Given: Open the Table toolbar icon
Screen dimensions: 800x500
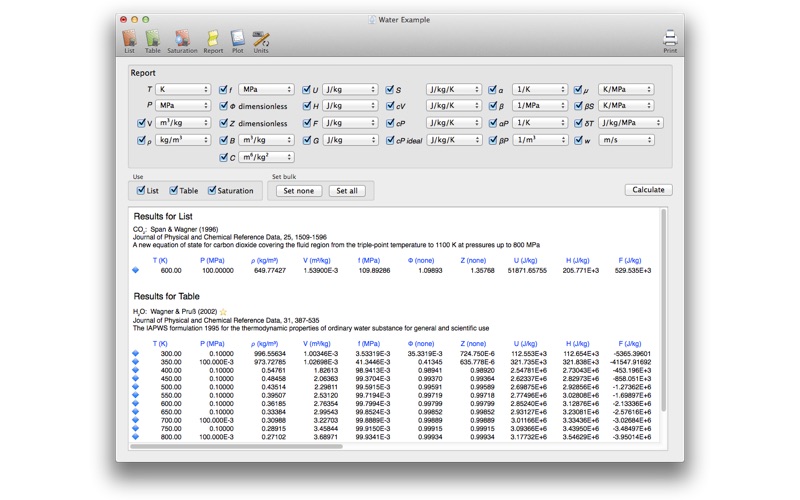Looking at the screenshot, I should click(153, 41).
